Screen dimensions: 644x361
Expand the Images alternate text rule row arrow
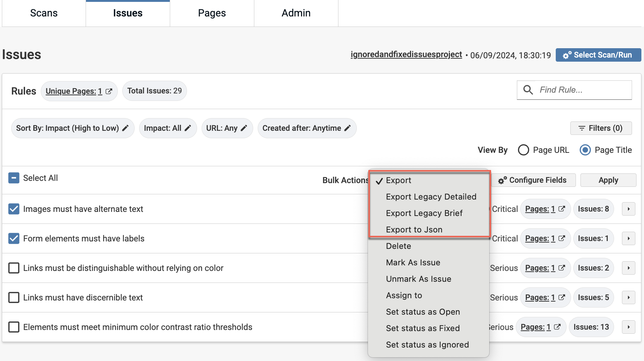(x=628, y=209)
